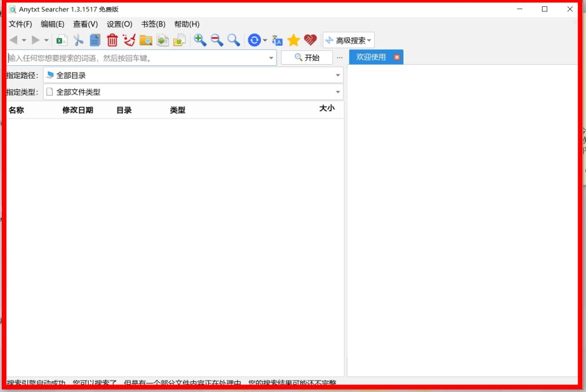Open the dropdown beside the refresh icon

coord(265,41)
